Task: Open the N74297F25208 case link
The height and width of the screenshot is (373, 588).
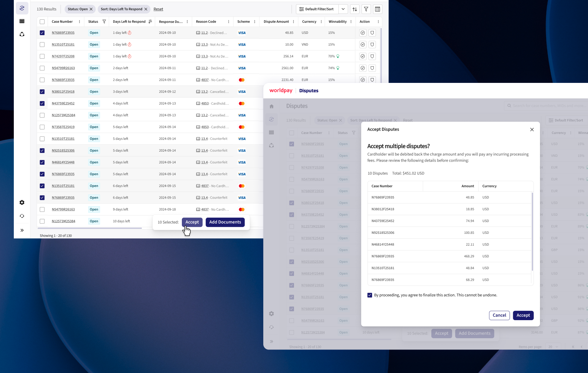Action: coord(63,56)
